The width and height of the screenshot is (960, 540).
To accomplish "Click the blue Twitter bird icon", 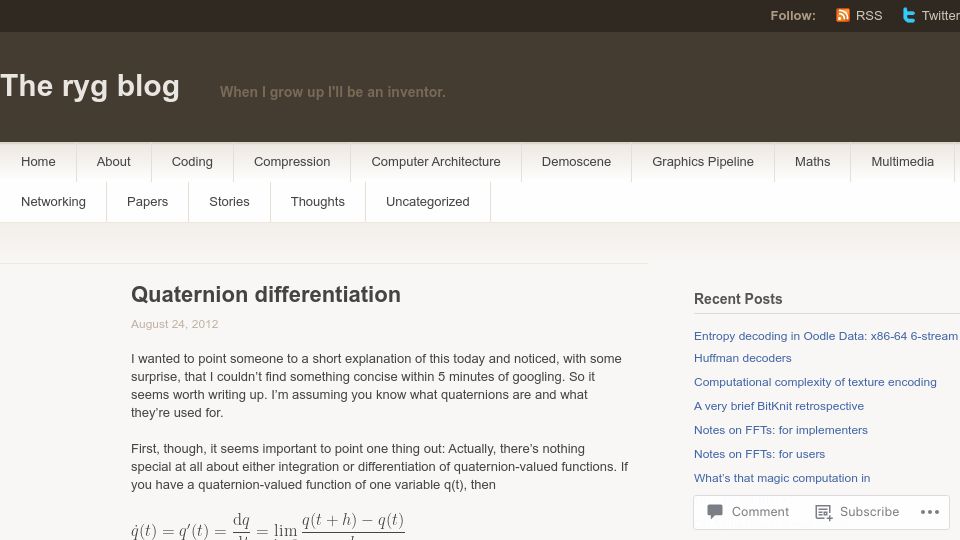I will pyautogui.click(x=909, y=15).
